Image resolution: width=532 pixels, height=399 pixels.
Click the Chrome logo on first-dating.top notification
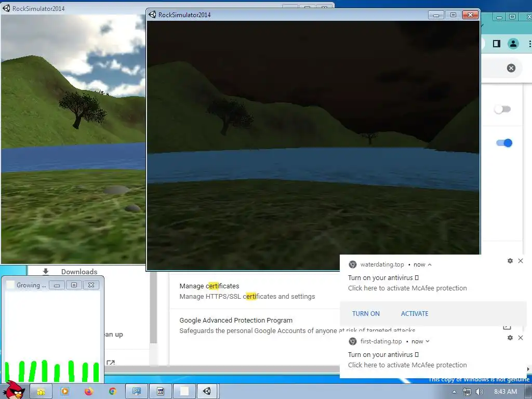tap(353, 341)
